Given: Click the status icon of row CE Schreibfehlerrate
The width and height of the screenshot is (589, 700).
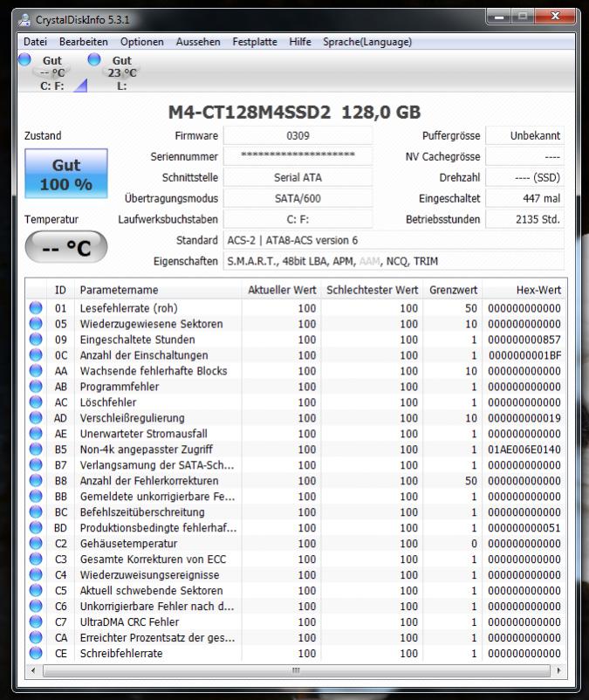Looking at the screenshot, I should pyautogui.click(x=36, y=653).
